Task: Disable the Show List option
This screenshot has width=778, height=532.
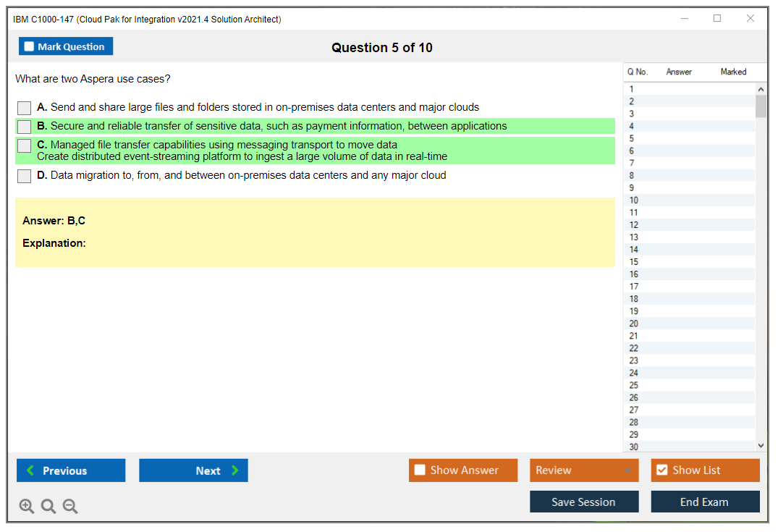Action: point(661,470)
